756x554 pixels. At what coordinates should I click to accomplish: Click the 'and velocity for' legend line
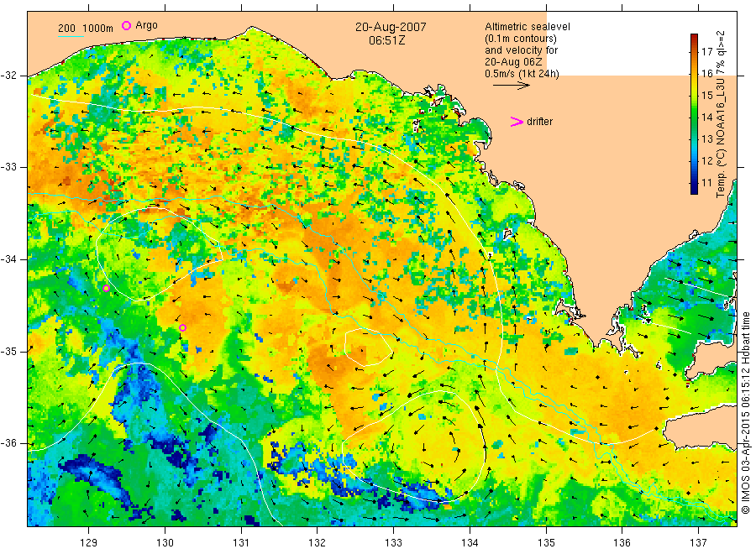[x=521, y=50]
